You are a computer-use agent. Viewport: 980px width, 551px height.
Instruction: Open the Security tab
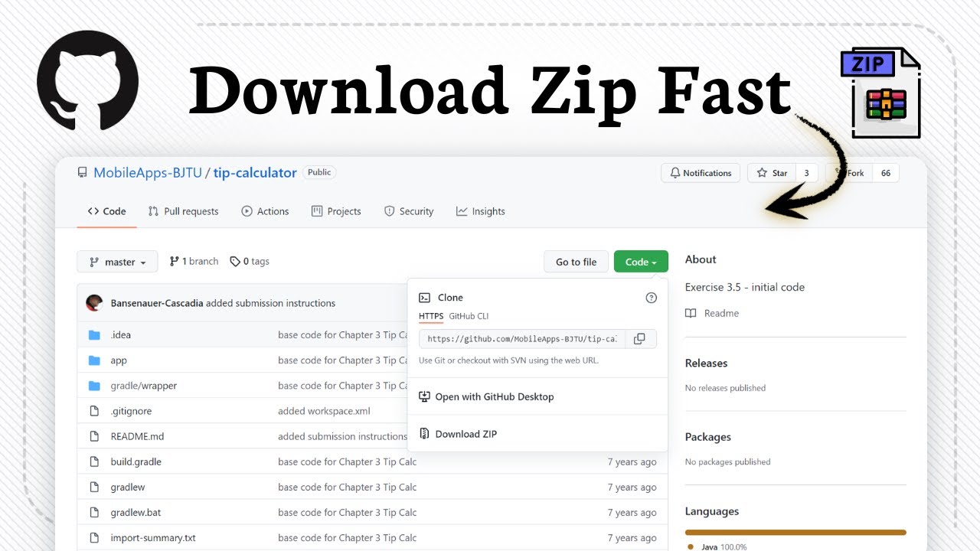[409, 211]
